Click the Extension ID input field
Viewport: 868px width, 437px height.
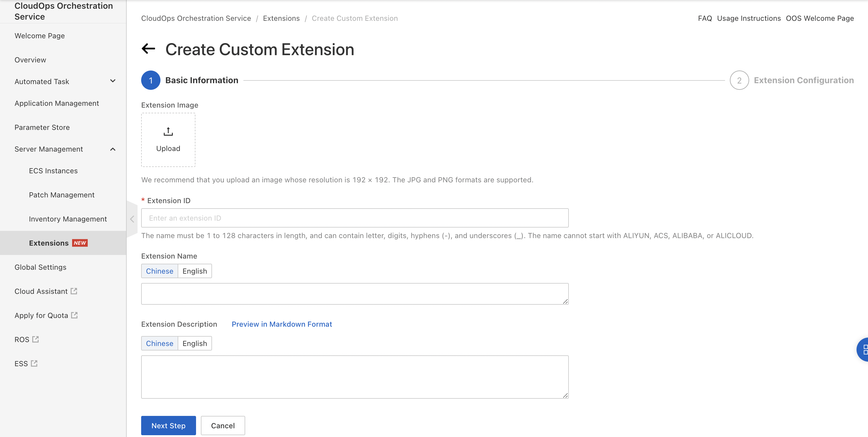pos(354,218)
